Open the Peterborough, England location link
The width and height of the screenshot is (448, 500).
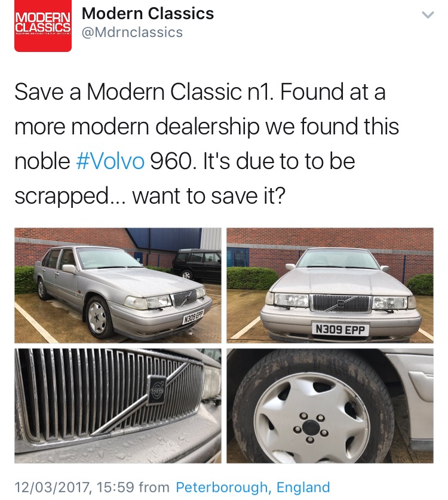253,487
